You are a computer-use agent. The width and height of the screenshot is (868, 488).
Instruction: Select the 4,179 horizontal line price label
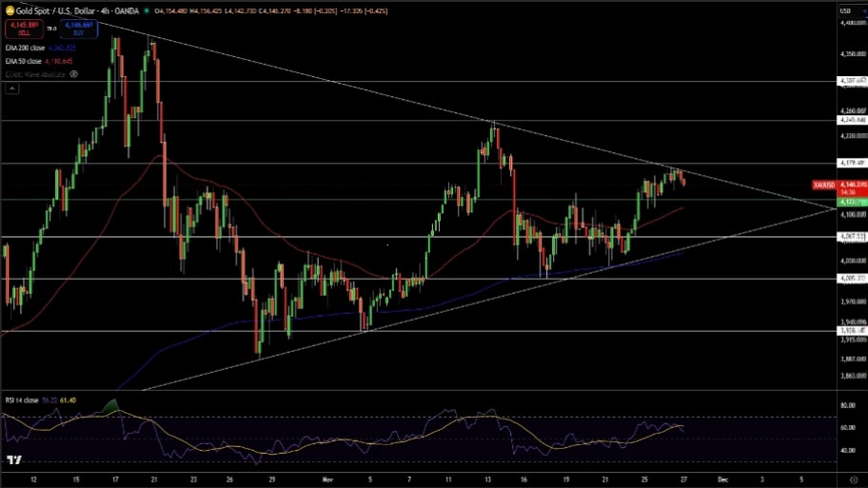[x=852, y=163]
